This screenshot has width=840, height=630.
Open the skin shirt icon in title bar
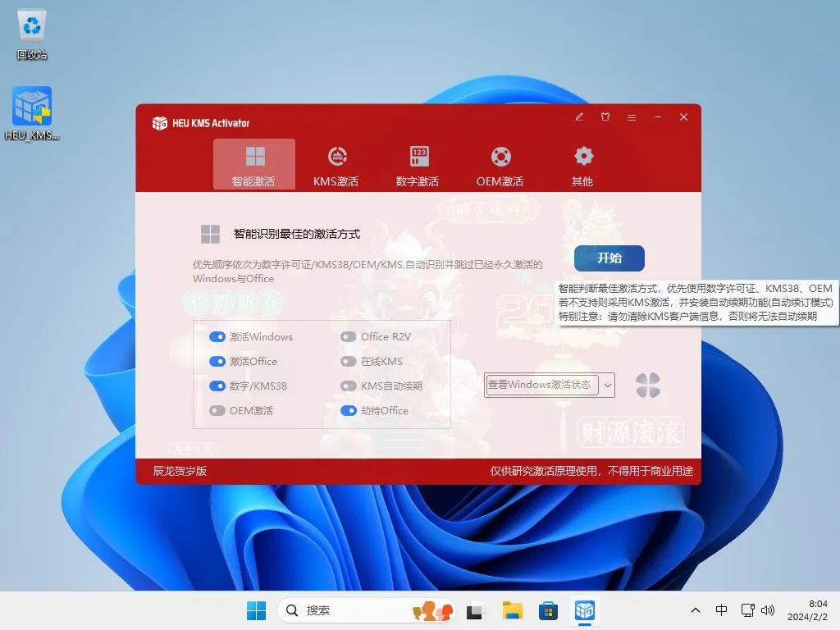(x=605, y=116)
